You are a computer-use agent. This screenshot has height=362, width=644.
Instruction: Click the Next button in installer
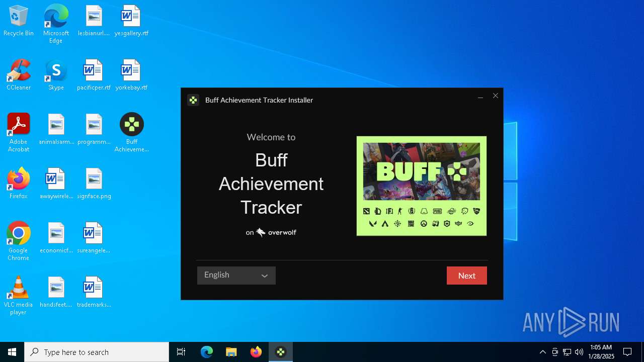tap(466, 276)
